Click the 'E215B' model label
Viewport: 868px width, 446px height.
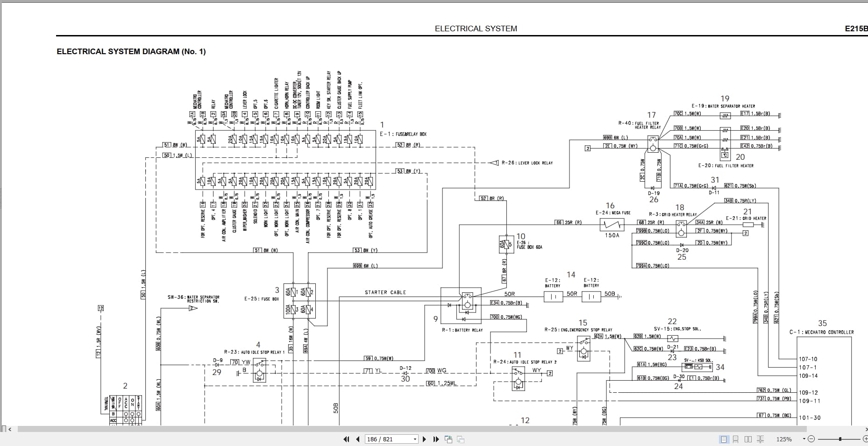pos(856,28)
